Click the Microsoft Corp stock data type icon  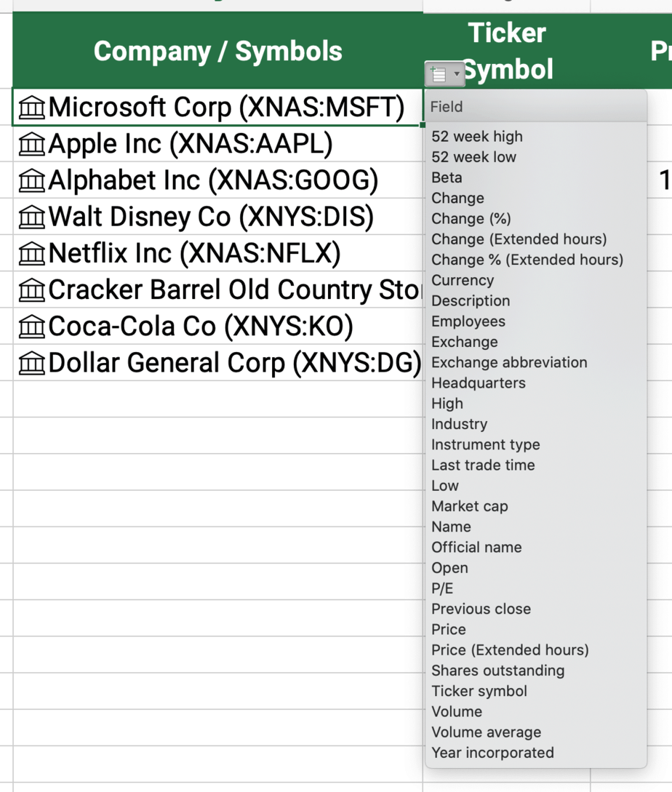(32, 108)
